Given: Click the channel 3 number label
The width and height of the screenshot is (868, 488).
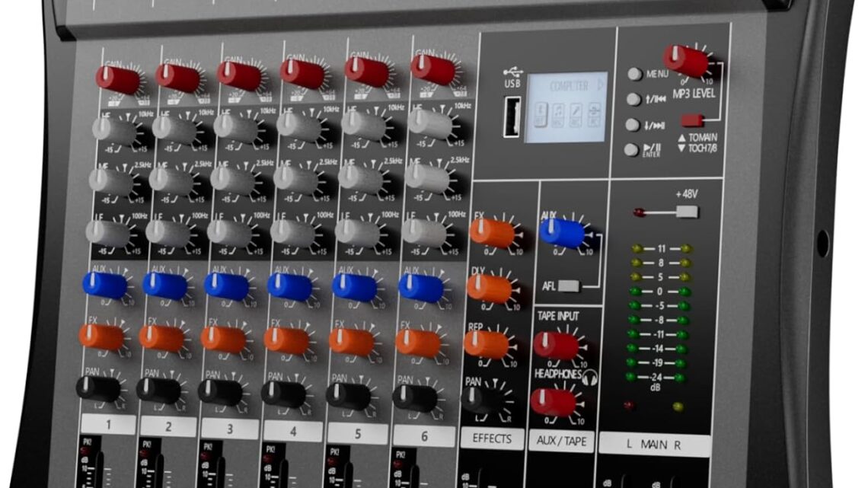Looking at the screenshot, I should [x=230, y=429].
